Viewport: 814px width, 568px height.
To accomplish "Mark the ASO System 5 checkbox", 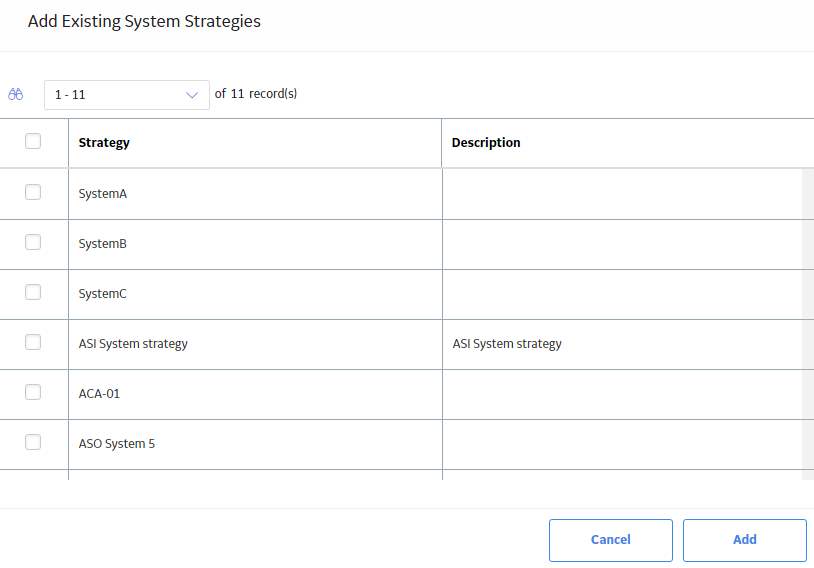I will coord(33,442).
